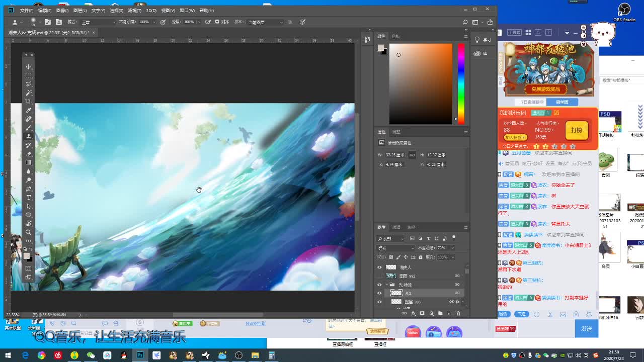Switch to the 通道 channels tab
This screenshot has width=644, height=362.
[396, 227]
